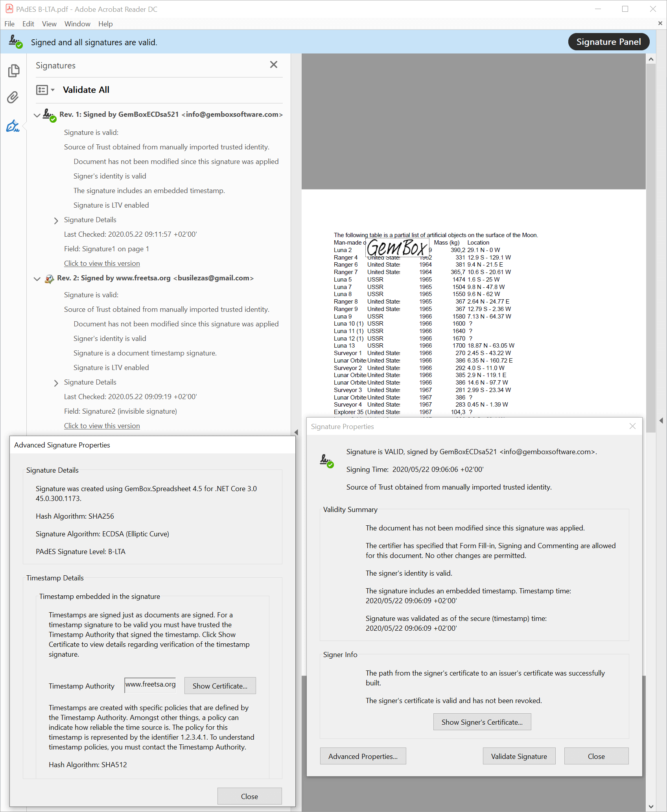Viewport: 667px width, 812px height.
Task: Click Validate All in Signatures panel
Action: pyautogui.click(x=86, y=90)
